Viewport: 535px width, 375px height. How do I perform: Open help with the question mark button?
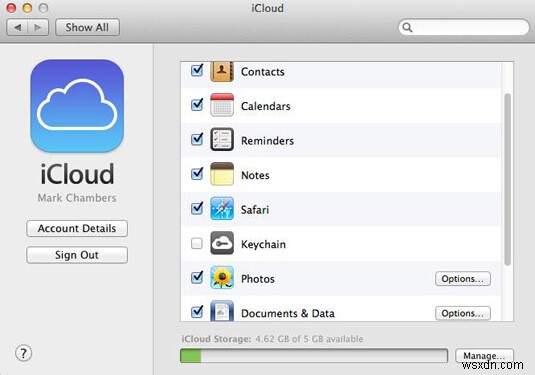click(x=24, y=353)
